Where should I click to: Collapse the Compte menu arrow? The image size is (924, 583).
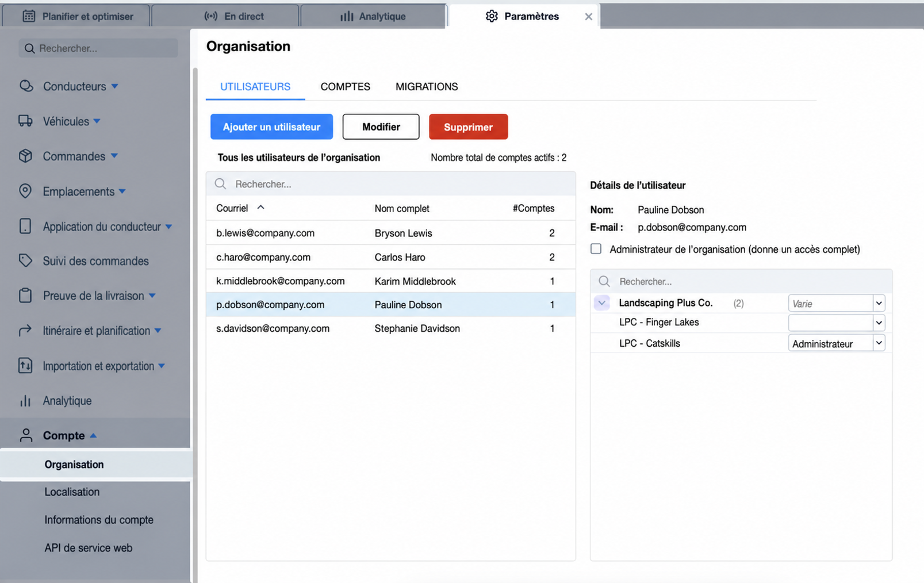tap(93, 436)
